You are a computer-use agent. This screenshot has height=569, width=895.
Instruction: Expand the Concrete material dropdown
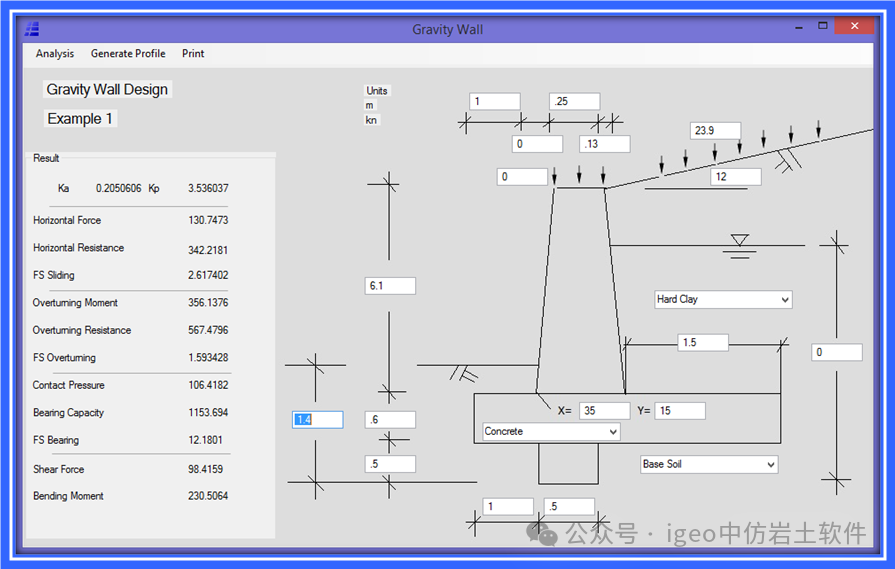[550, 432]
